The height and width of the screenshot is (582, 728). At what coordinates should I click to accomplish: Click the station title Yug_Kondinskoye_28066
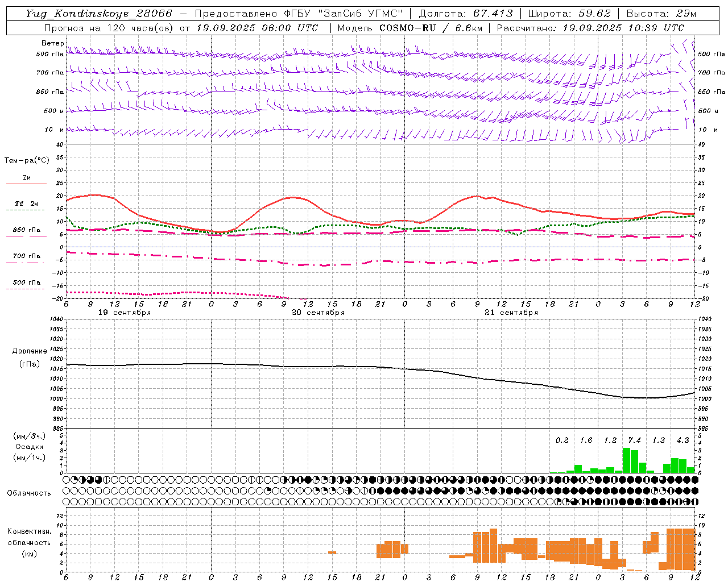coord(98,14)
